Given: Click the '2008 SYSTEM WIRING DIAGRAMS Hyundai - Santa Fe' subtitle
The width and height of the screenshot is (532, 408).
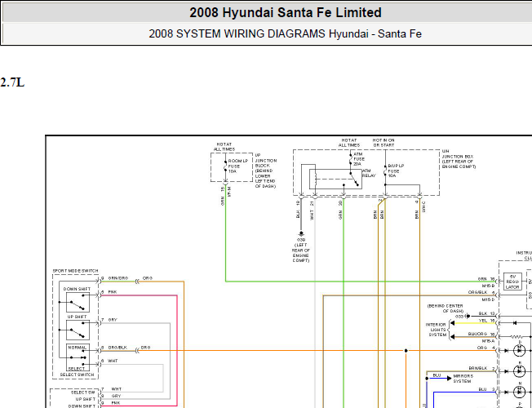Looking at the screenshot, I should click(285, 34).
